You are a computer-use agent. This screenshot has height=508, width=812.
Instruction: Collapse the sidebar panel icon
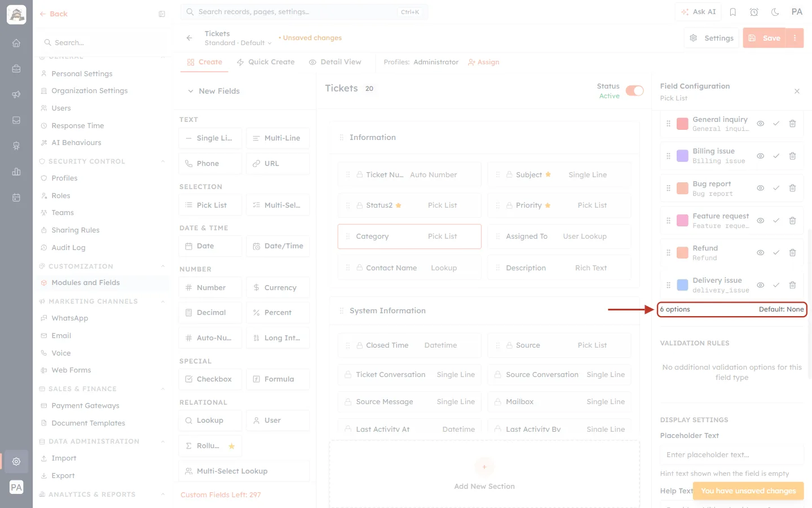(x=162, y=14)
